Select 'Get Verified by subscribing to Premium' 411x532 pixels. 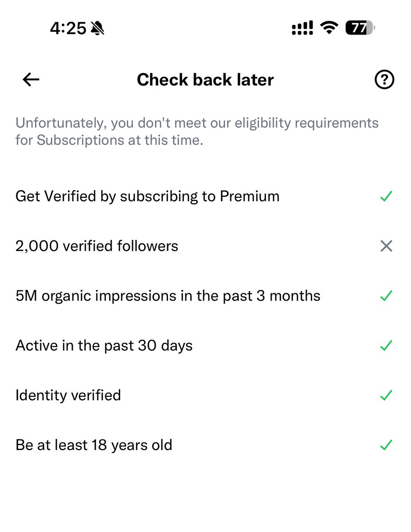click(x=147, y=196)
